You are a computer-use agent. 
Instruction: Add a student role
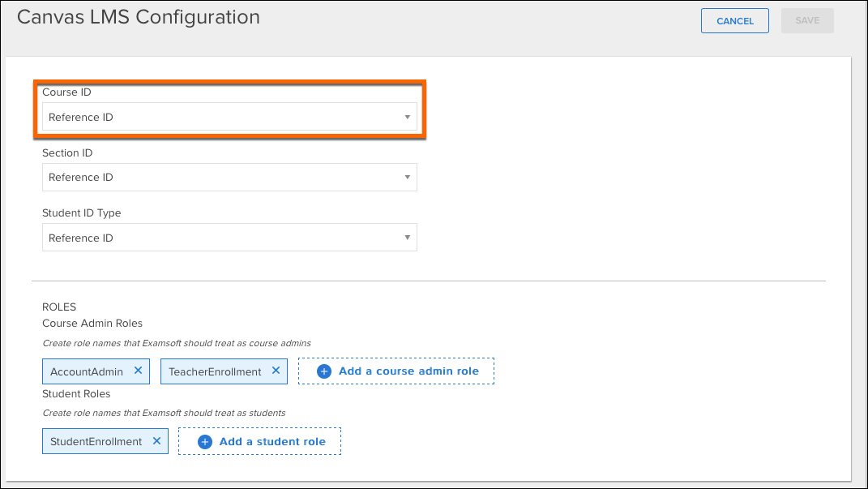coord(259,441)
